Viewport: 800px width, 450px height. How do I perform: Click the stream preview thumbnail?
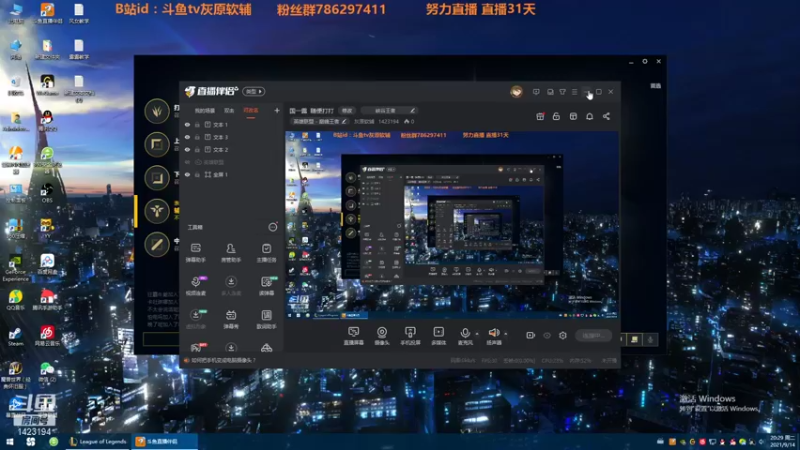pos(452,225)
